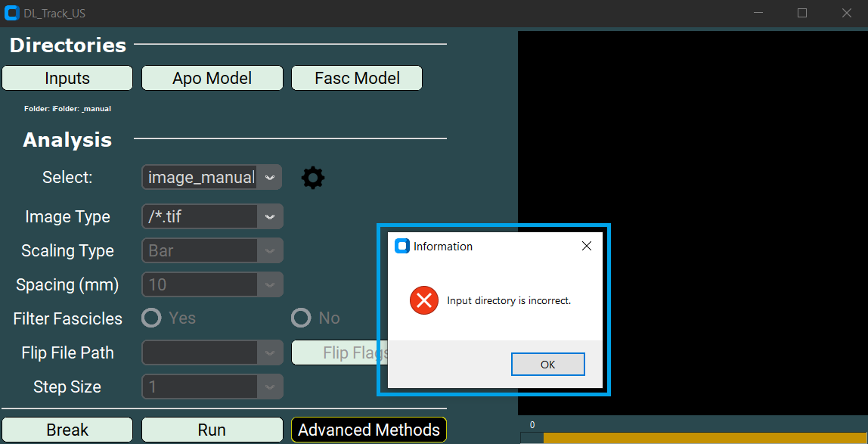Open Advanced Methods
The height and width of the screenshot is (444, 868).
click(369, 430)
